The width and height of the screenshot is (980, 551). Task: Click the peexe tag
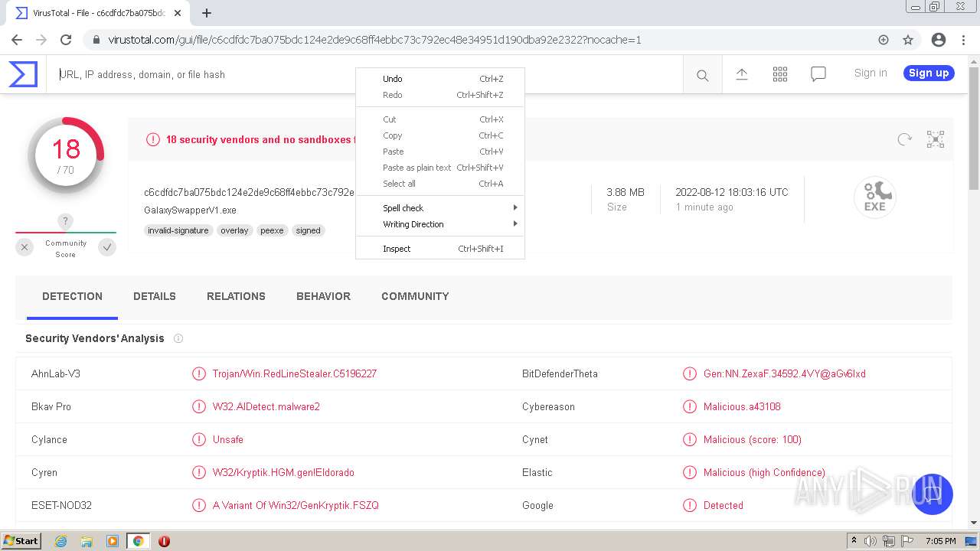pos(272,230)
